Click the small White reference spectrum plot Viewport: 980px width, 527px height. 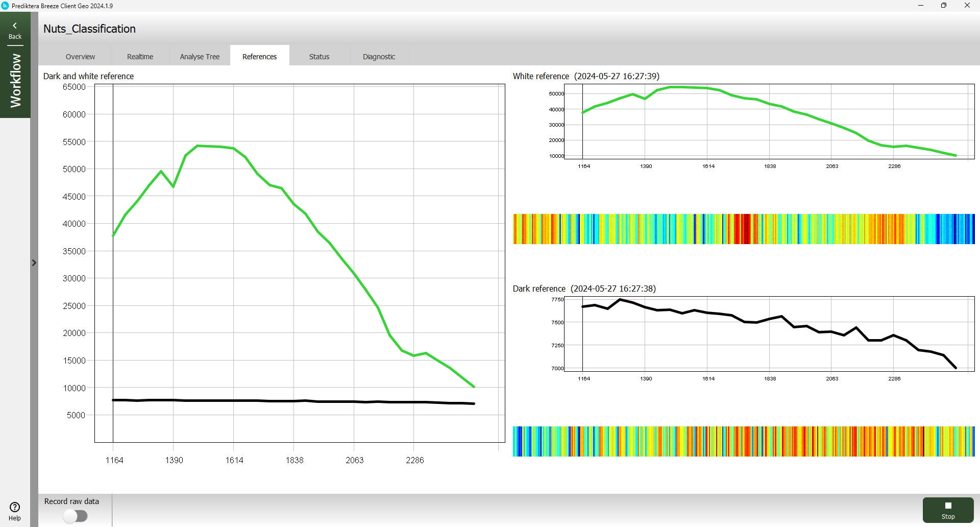(769, 123)
